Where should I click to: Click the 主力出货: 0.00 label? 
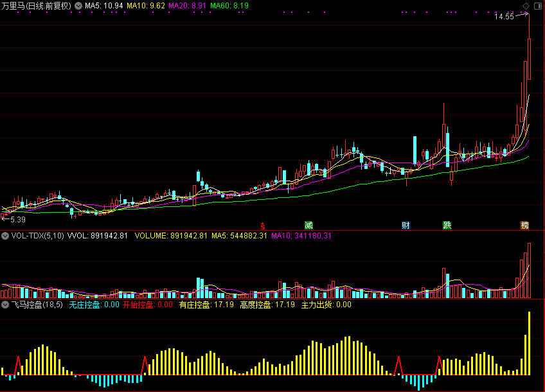[326, 305]
